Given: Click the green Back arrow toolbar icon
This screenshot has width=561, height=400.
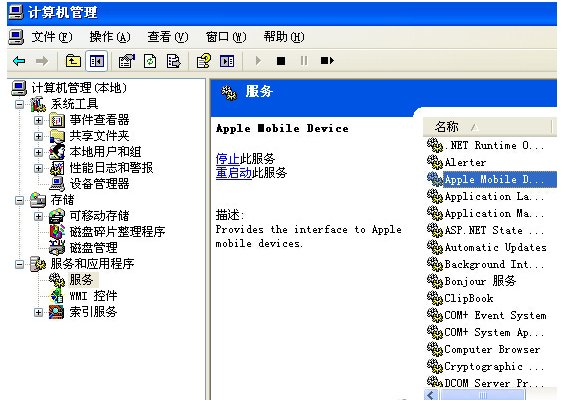Looking at the screenshot, I should [x=19, y=61].
